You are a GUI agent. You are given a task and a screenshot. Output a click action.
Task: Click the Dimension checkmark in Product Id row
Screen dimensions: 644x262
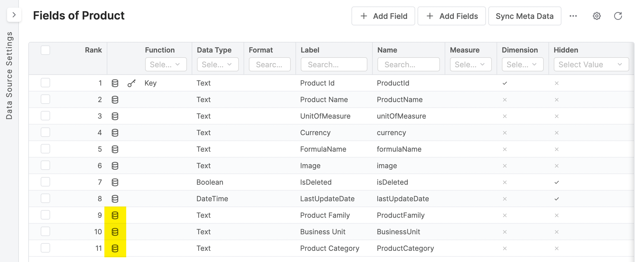(505, 83)
